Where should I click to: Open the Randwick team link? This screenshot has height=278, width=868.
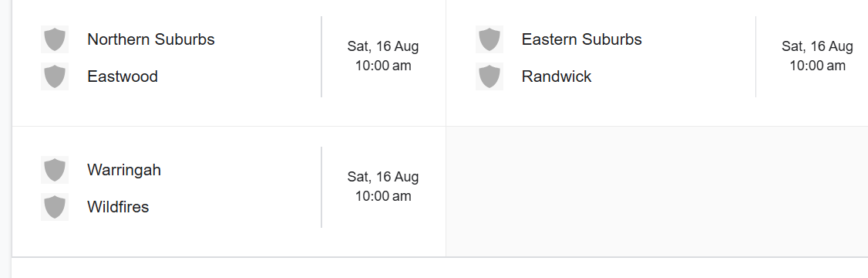[557, 76]
